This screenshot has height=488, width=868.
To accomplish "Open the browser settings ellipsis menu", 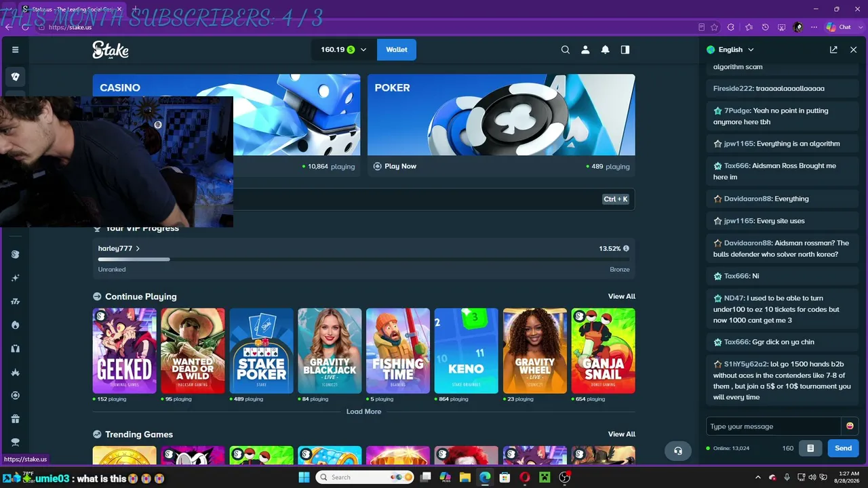I will click(814, 27).
